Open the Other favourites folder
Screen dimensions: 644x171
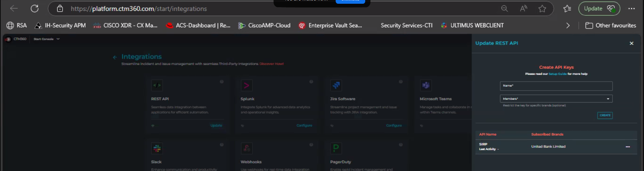[611, 25]
